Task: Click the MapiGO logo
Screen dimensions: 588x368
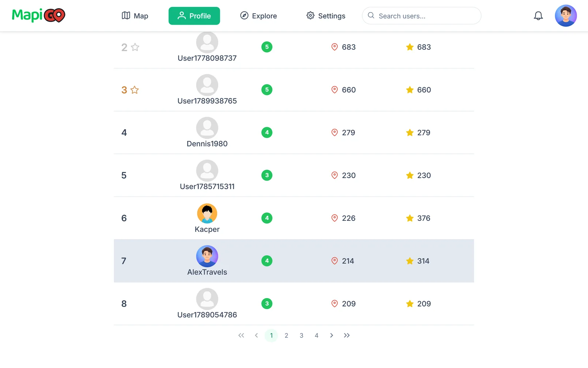Action: pos(39,15)
